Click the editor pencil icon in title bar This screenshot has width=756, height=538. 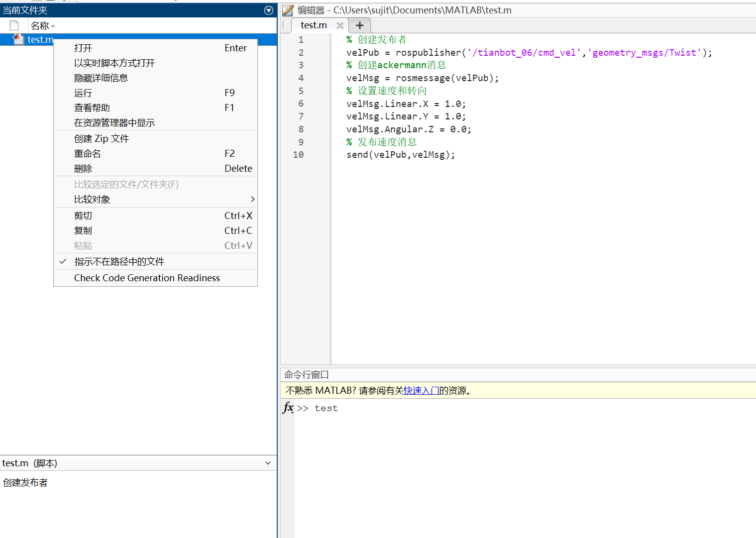point(288,10)
